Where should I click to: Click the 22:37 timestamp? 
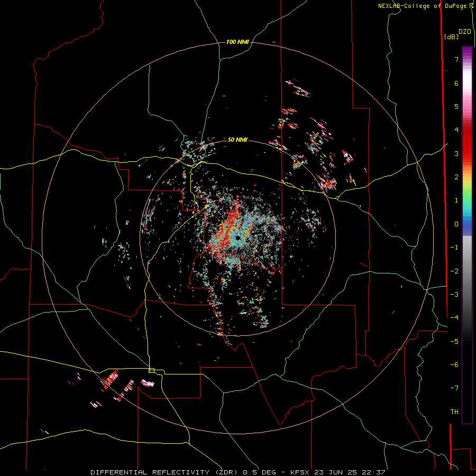point(374,472)
